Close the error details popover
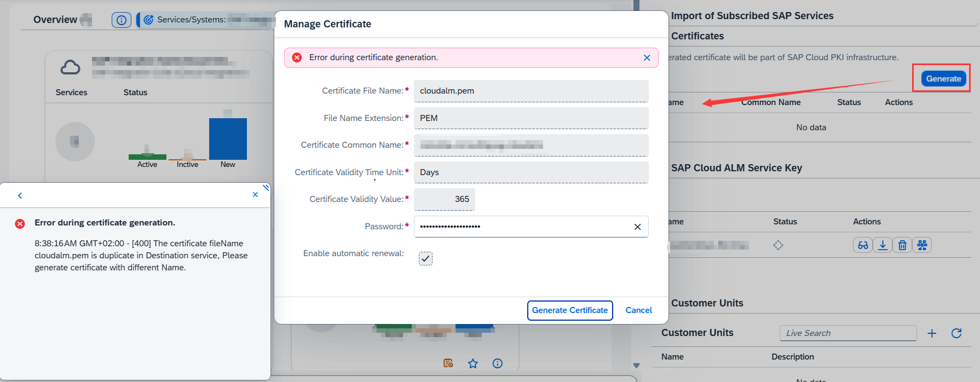 tap(255, 195)
